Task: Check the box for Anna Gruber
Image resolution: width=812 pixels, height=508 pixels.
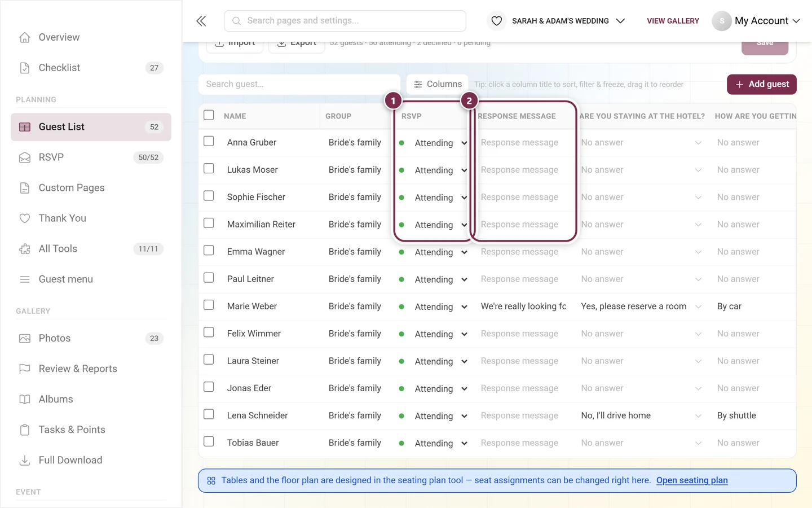Action: (209, 141)
